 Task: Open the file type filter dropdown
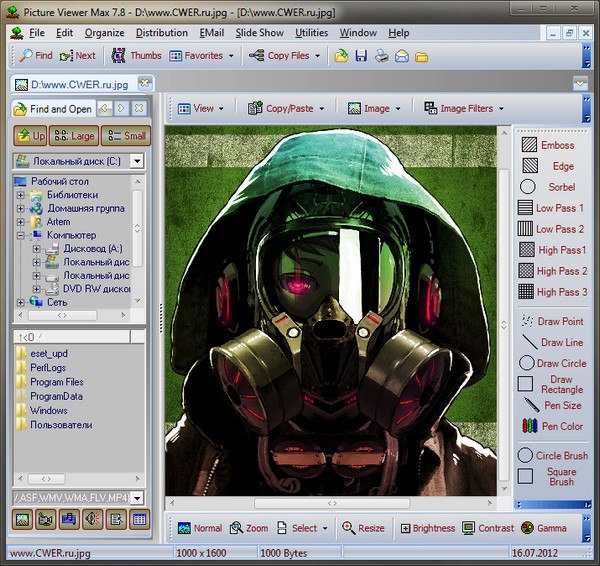(137, 497)
